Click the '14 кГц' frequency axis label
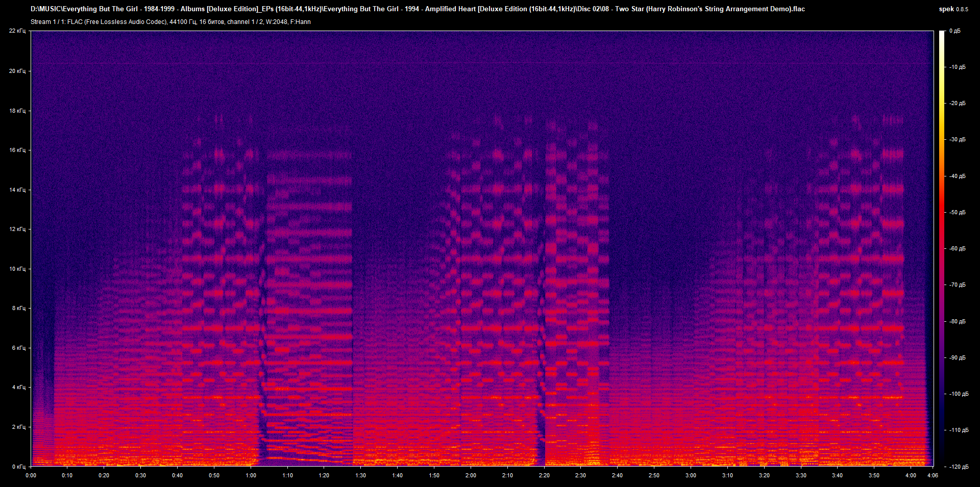 [17, 190]
